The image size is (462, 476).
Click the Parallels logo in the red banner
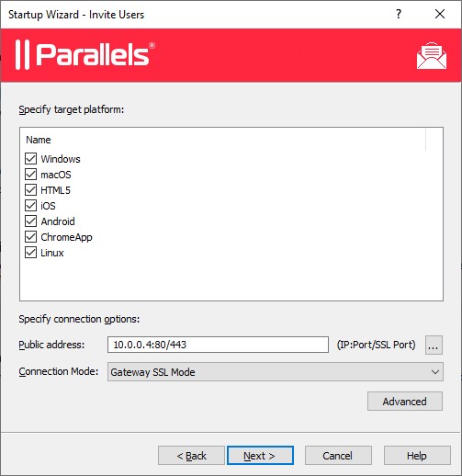85,54
